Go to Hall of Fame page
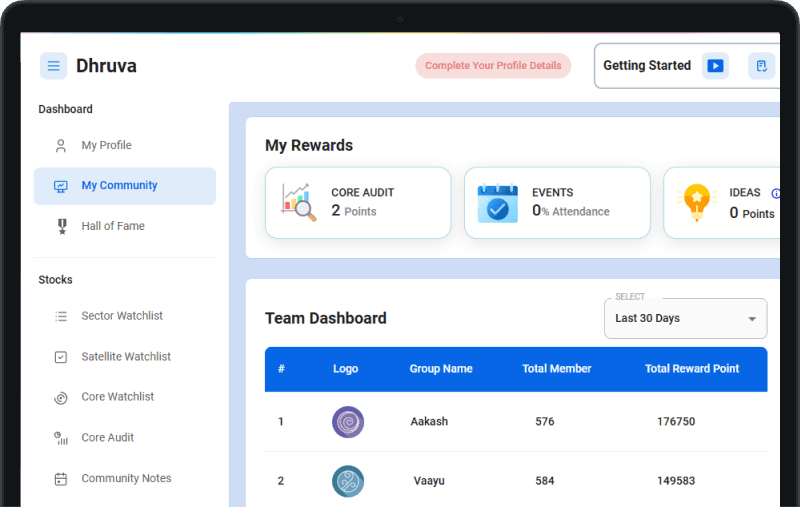Viewport: 800px width, 507px height. click(113, 227)
